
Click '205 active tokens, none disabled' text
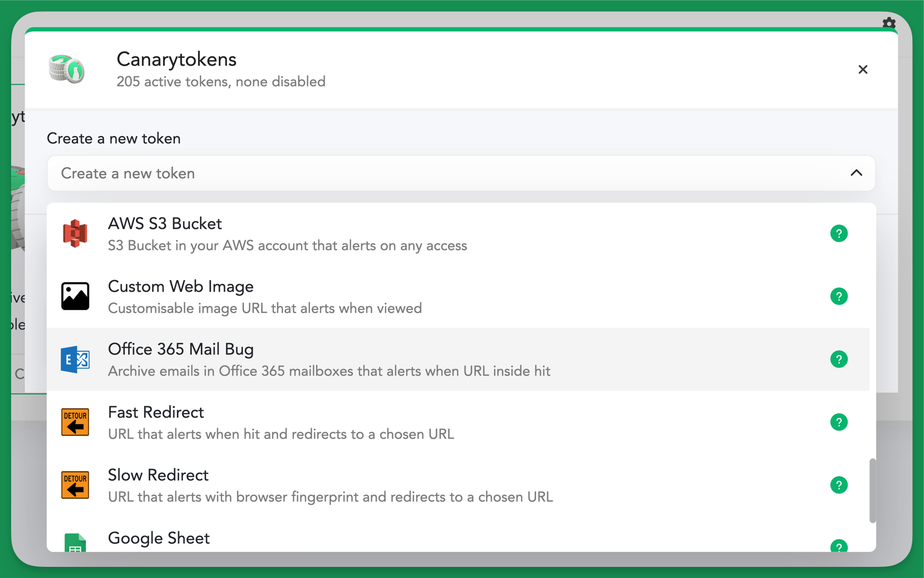click(x=221, y=82)
